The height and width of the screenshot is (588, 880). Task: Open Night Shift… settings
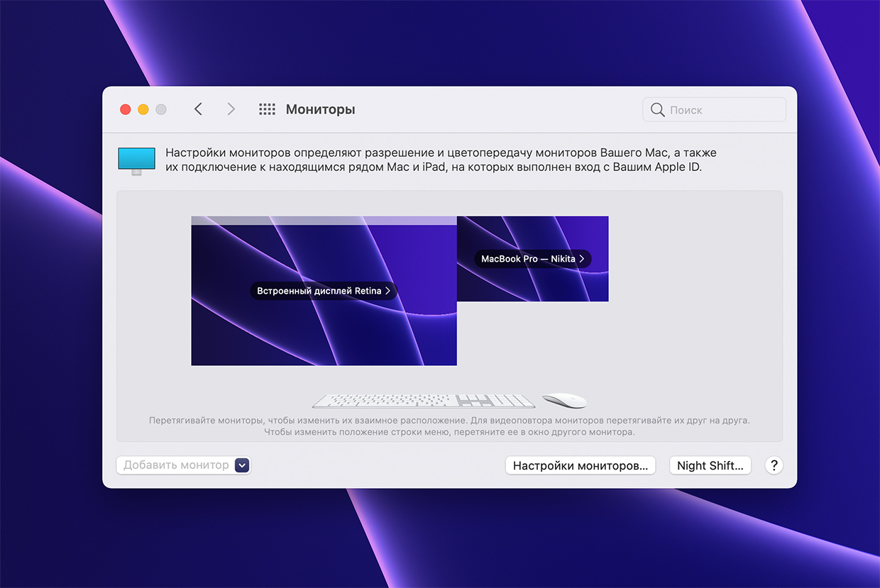pyautogui.click(x=710, y=465)
